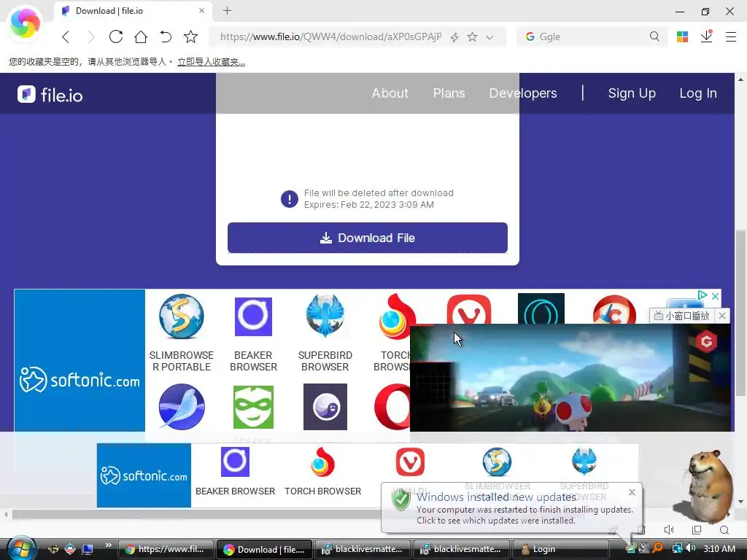Click the address bar URL field
The width and height of the screenshot is (747, 560).
pyautogui.click(x=330, y=36)
